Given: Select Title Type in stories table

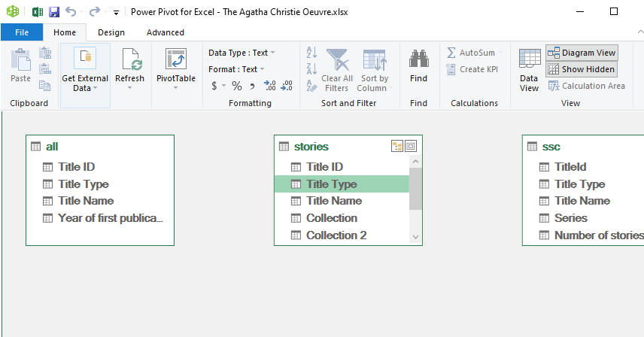Looking at the screenshot, I should [x=342, y=184].
